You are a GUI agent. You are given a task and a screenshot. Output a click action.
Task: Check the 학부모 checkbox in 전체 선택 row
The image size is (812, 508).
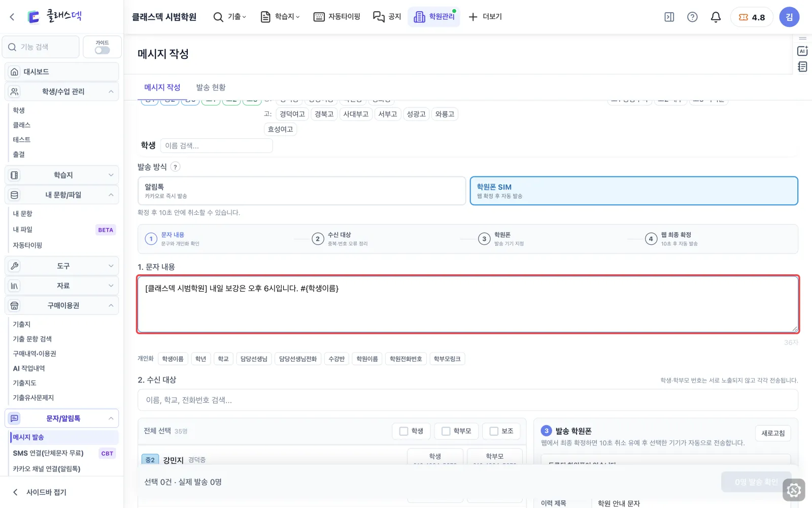click(446, 431)
